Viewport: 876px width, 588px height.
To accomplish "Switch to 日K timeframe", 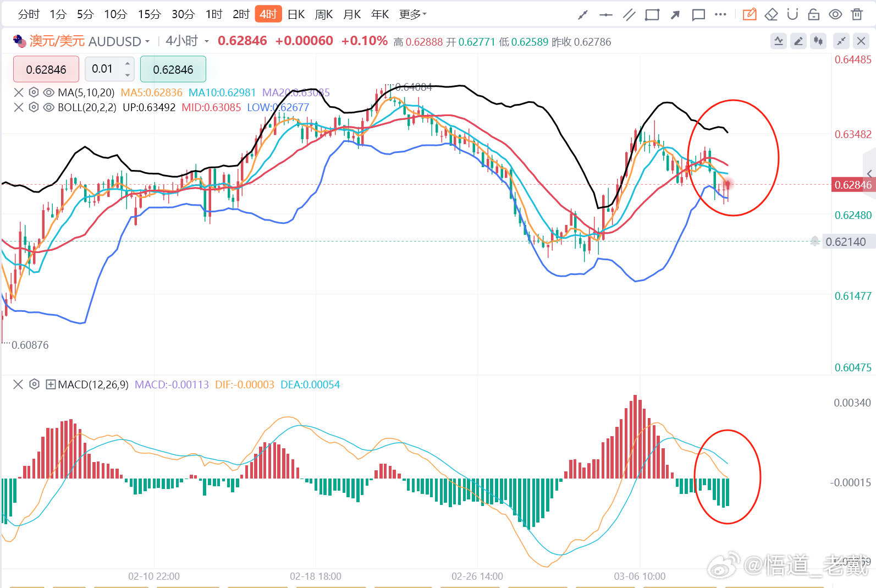I will 296,14.
